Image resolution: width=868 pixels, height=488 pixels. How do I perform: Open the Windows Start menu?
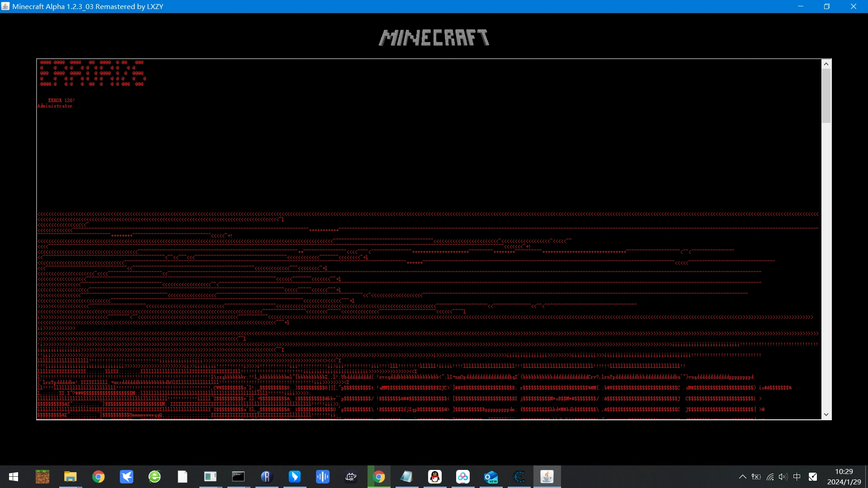click(14, 477)
